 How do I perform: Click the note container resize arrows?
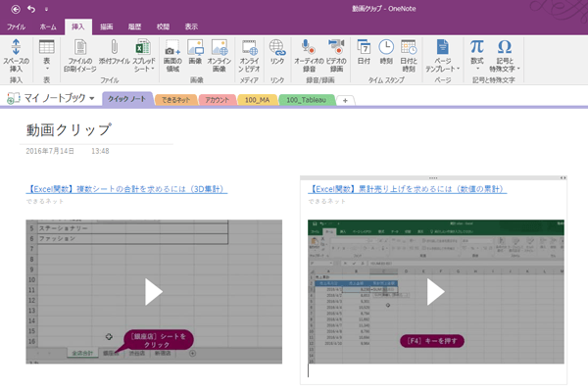tap(563, 177)
